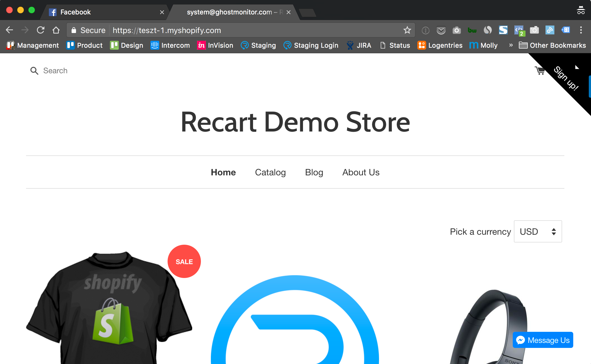Open the green bw extension
The width and height of the screenshot is (591, 364).
472,30
